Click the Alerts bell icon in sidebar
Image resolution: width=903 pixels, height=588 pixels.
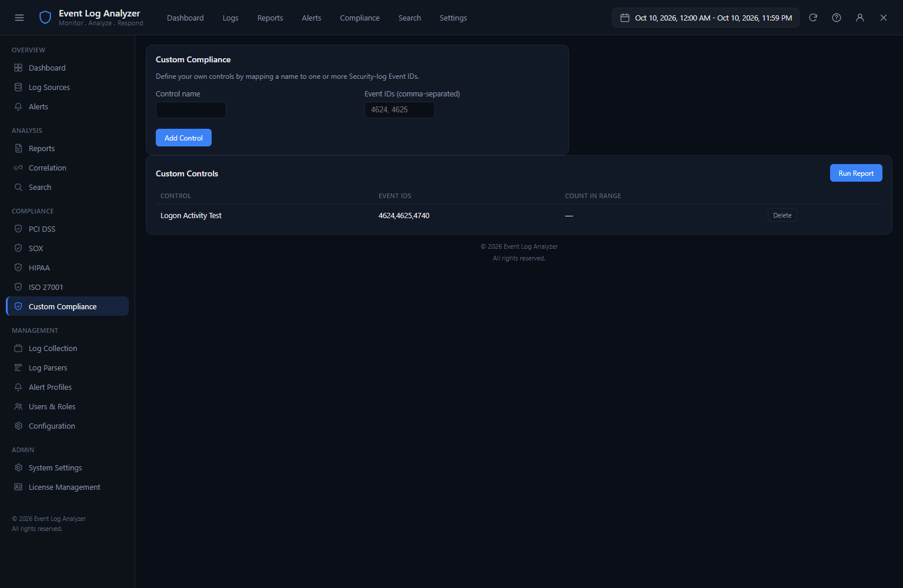point(18,106)
